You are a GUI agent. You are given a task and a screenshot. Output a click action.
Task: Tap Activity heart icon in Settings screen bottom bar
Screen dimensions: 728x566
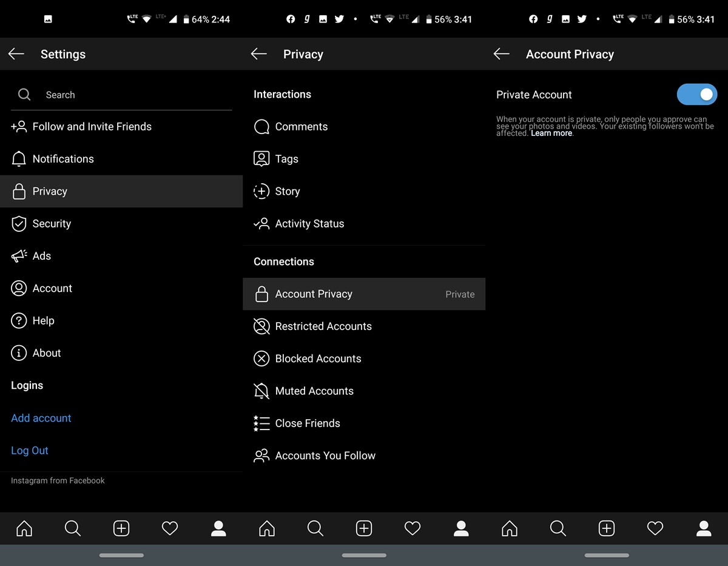click(170, 528)
